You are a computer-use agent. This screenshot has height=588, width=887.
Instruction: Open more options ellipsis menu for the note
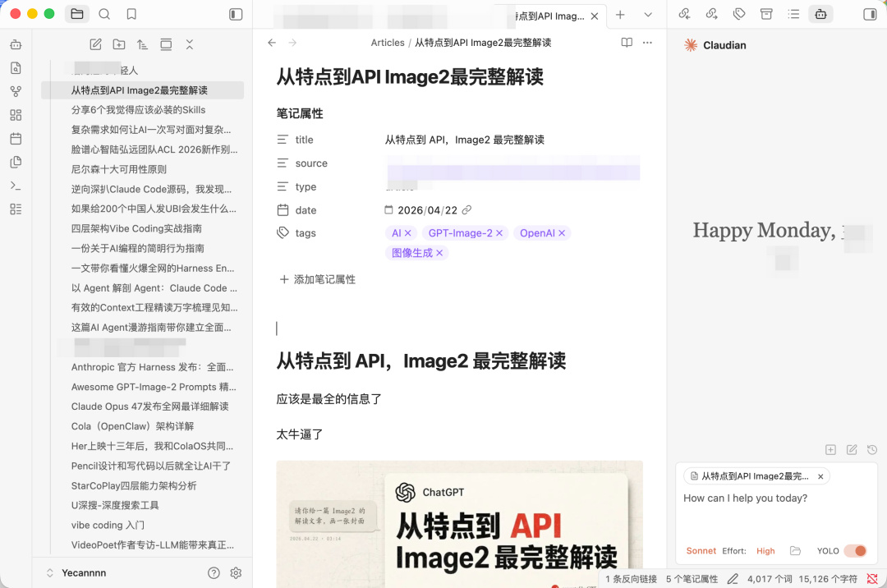click(647, 43)
